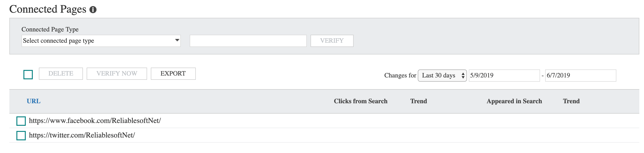
Task: Click the EXPORT button
Action: click(x=173, y=74)
